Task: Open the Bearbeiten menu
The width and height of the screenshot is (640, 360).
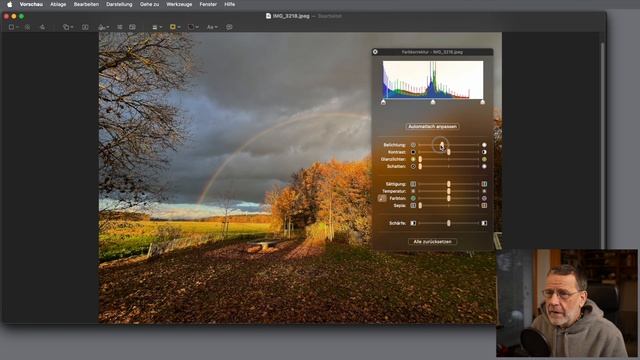Action: pyautogui.click(x=86, y=4)
